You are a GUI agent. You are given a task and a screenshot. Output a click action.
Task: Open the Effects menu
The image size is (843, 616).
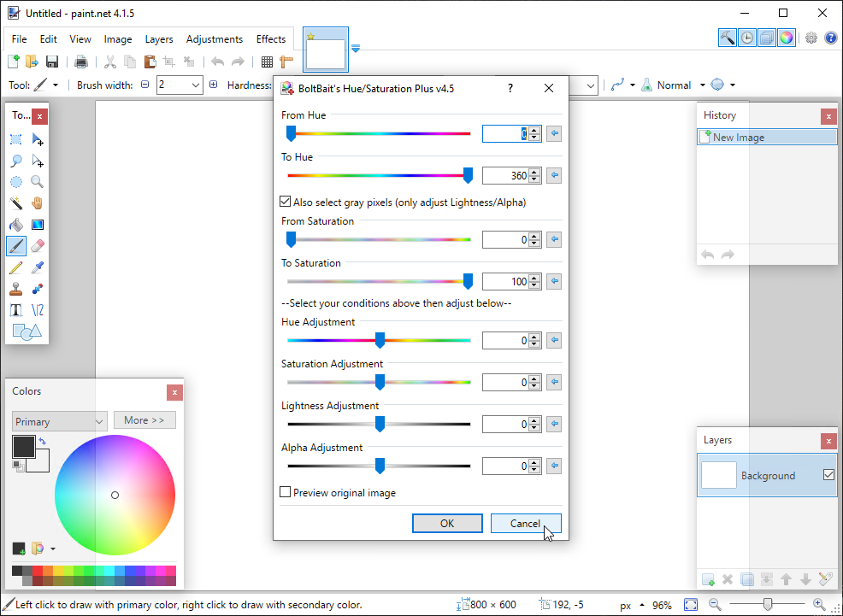(271, 39)
